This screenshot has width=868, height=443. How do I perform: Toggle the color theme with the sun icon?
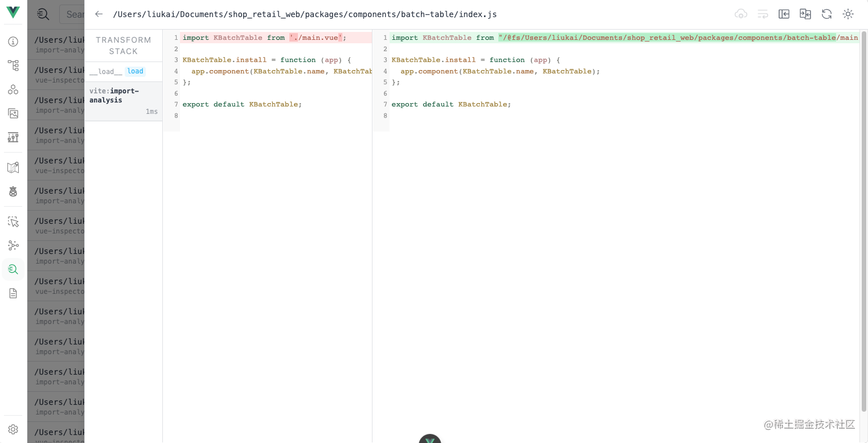(848, 14)
